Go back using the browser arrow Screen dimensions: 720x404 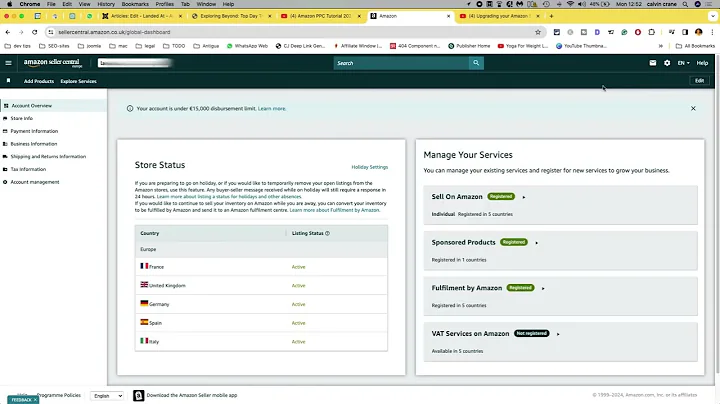point(8,32)
